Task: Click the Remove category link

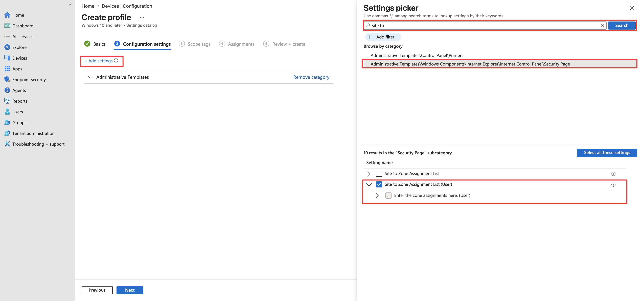Action: pyautogui.click(x=311, y=77)
